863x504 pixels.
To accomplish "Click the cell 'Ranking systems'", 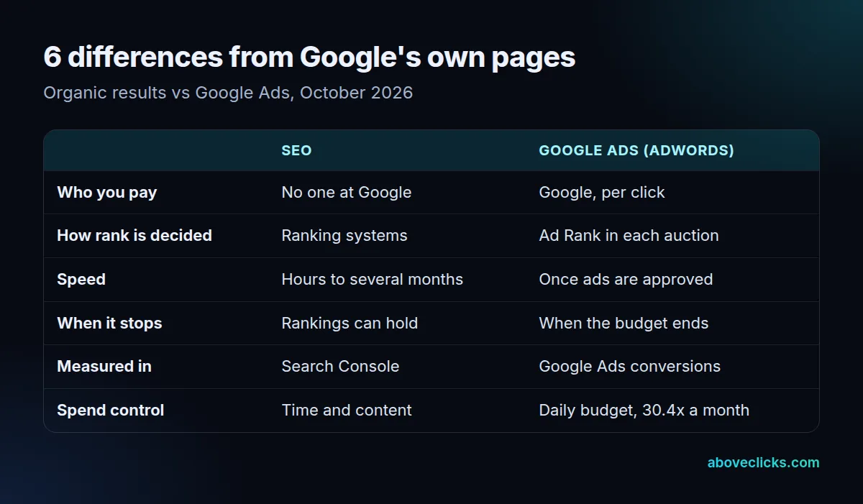I will pyautogui.click(x=344, y=236).
